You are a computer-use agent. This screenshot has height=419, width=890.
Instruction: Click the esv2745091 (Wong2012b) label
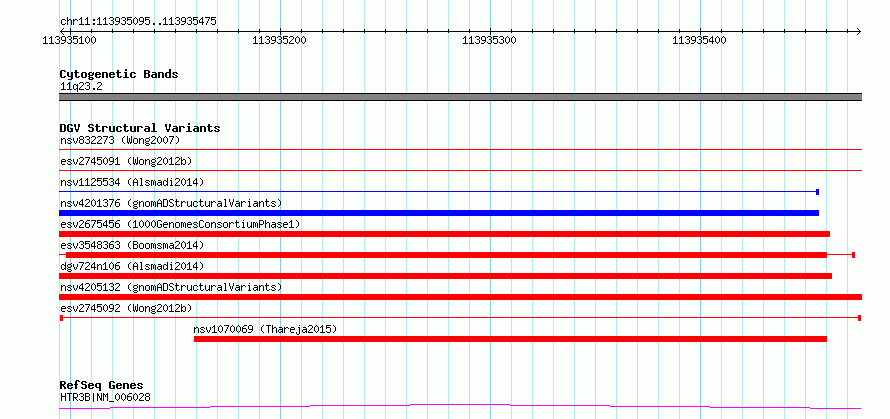[x=126, y=161]
